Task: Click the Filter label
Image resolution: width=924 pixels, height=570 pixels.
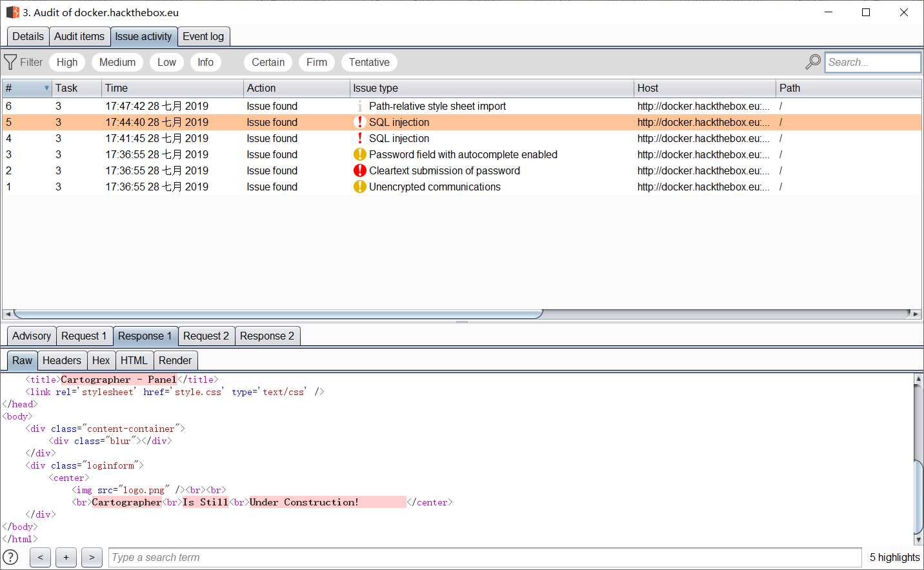Action: pyautogui.click(x=31, y=62)
